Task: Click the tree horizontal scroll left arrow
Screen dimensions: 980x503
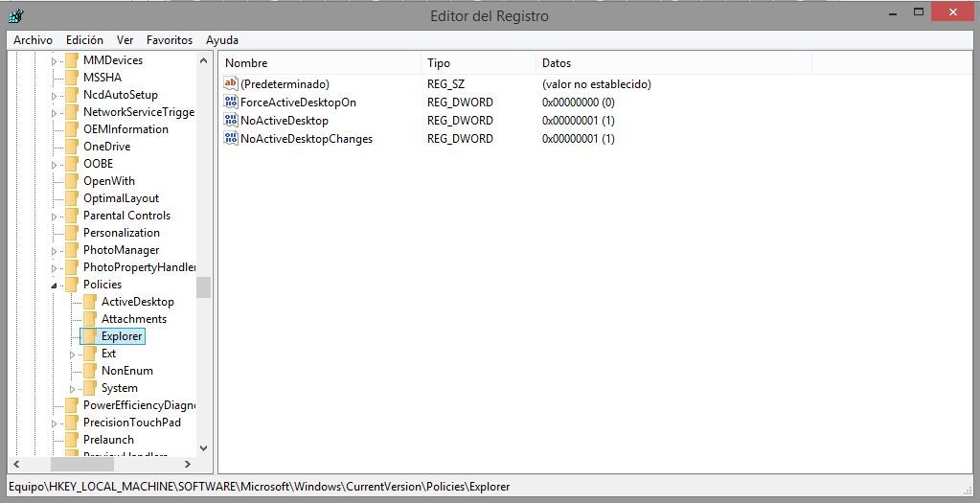Action: click(x=16, y=465)
